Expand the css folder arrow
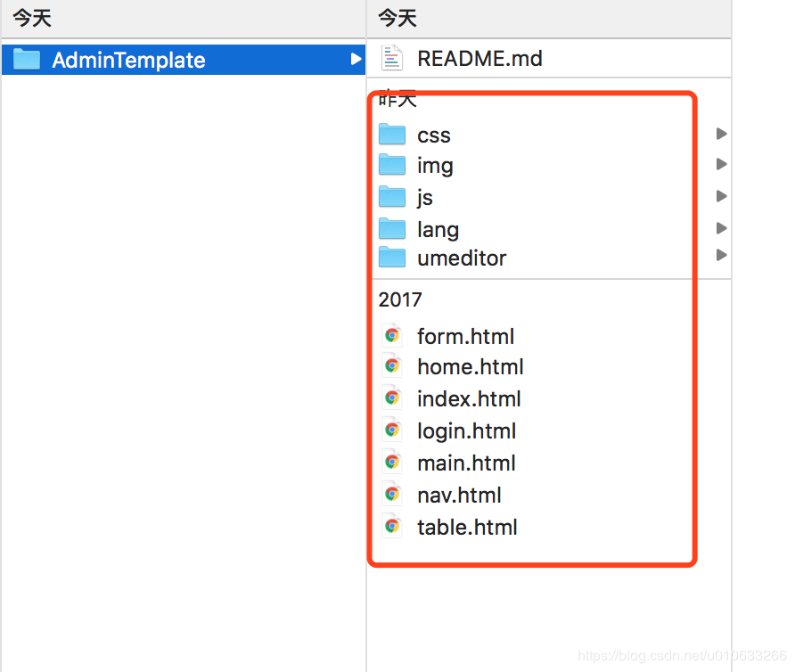The height and width of the screenshot is (672, 795). pyautogui.click(x=722, y=134)
